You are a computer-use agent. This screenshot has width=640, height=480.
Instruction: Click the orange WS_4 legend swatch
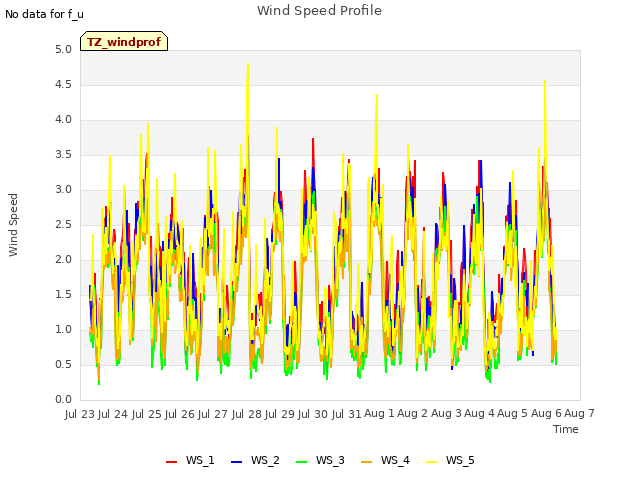coord(367,462)
